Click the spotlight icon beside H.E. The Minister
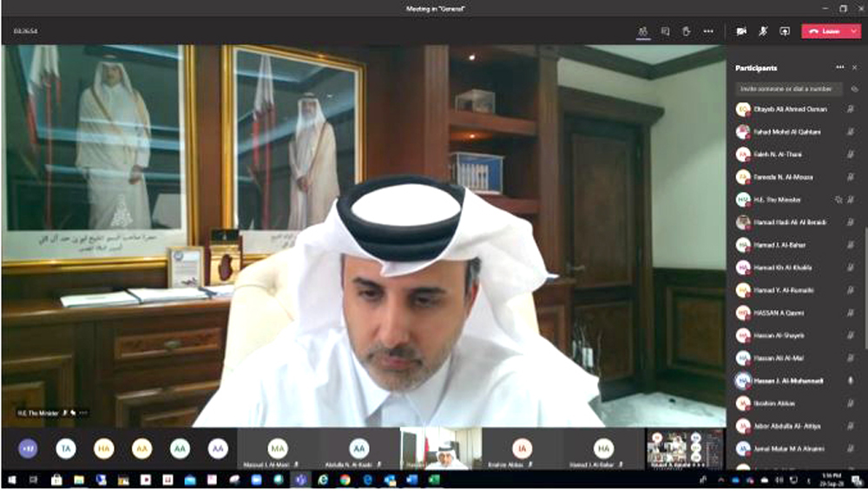868x491 pixels. click(x=838, y=200)
